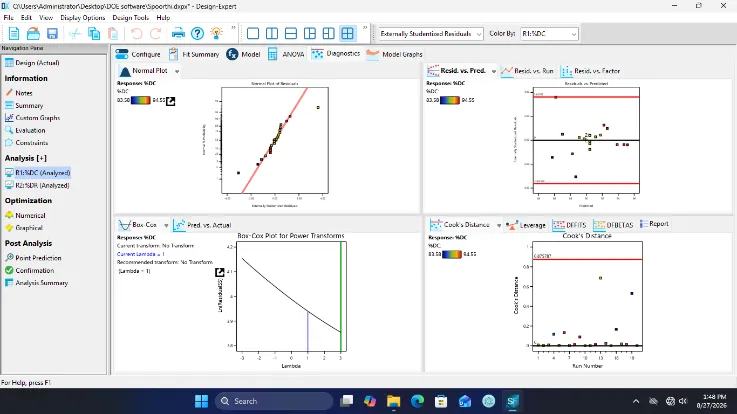
Task: Click the Print icon
Action: [178, 33]
